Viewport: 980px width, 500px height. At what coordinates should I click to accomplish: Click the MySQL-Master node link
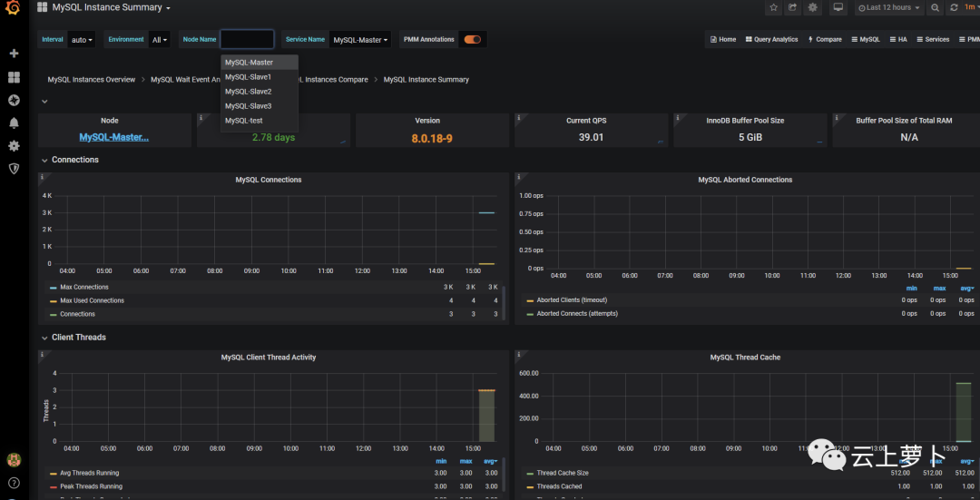click(x=113, y=137)
